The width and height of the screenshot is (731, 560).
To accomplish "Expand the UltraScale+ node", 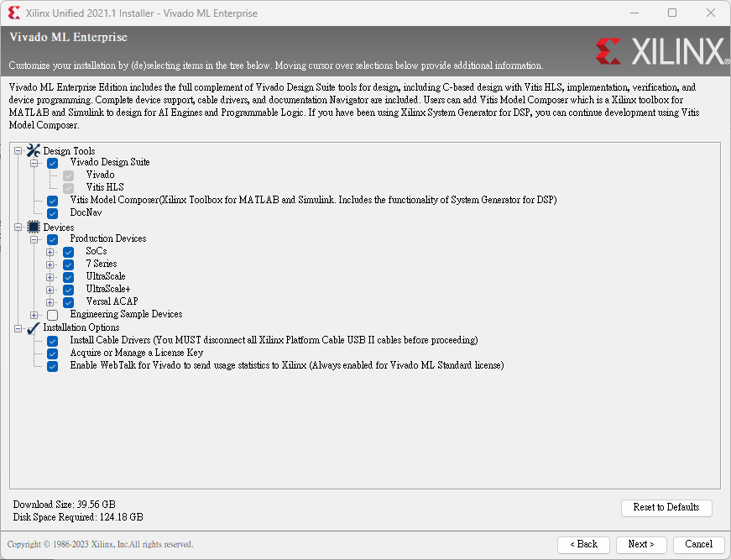I will pyautogui.click(x=50, y=290).
